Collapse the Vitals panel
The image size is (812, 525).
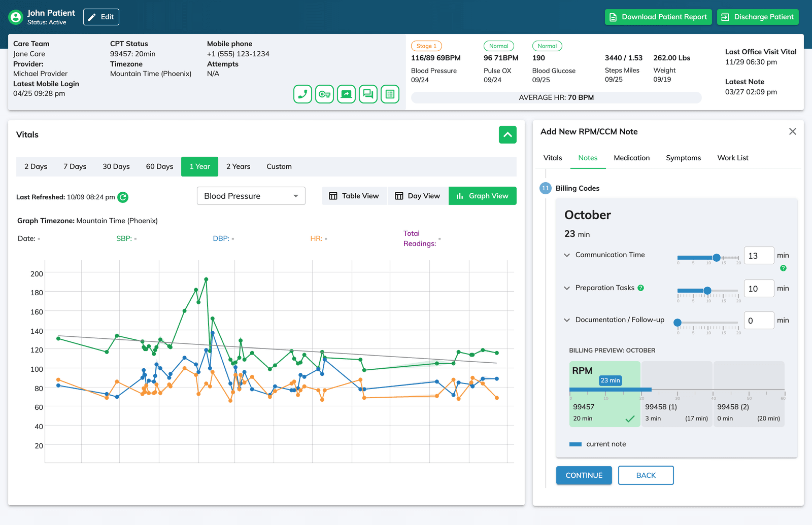(507, 135)
